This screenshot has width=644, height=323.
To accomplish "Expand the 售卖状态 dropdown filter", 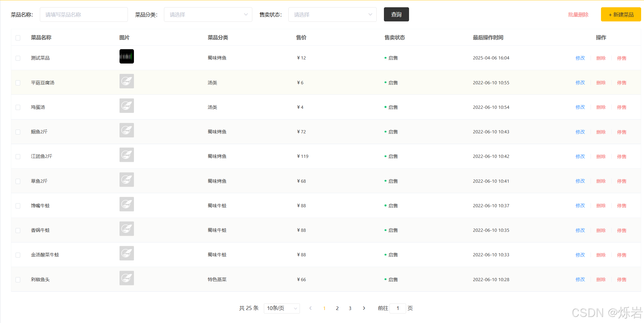I will tap(332, 14).
